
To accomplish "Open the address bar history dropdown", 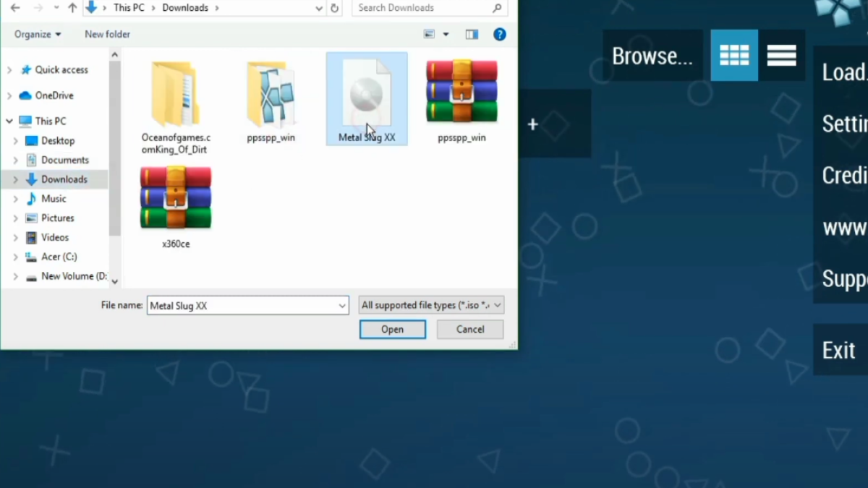I will (x=319, y=8).
